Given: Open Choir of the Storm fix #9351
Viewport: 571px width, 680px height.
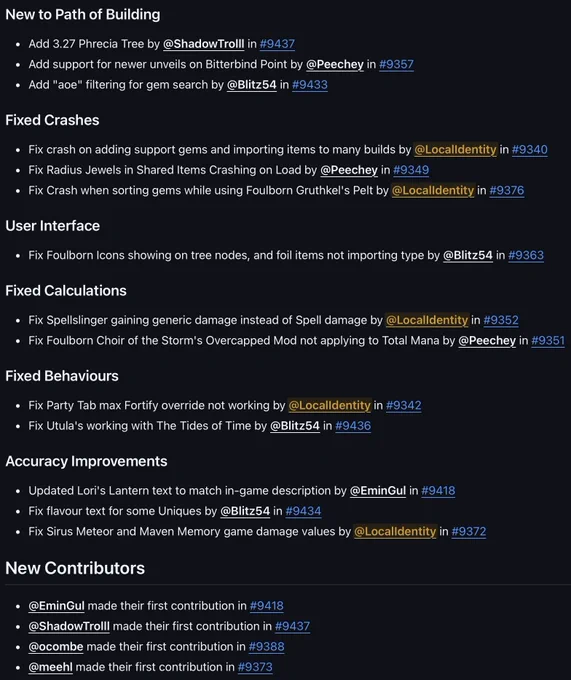Looking at the screenshot, I should 548,340.
